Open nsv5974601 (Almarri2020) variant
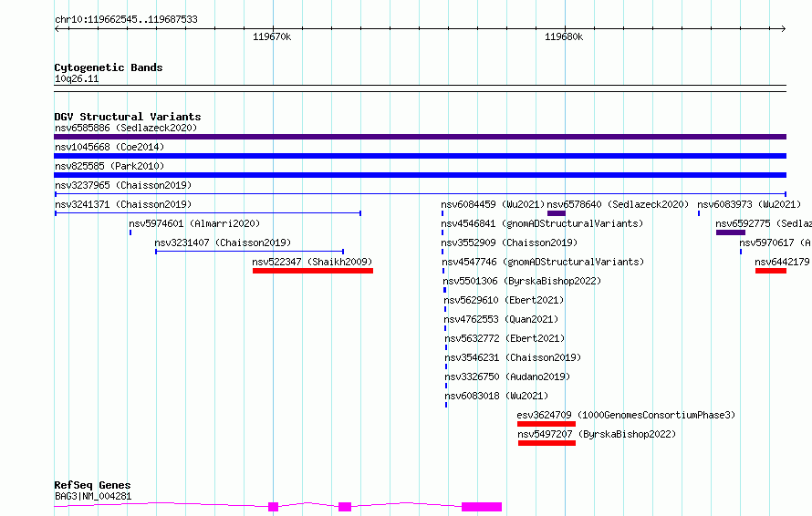This screenshot has width=812, height=516. pos(194,223)
